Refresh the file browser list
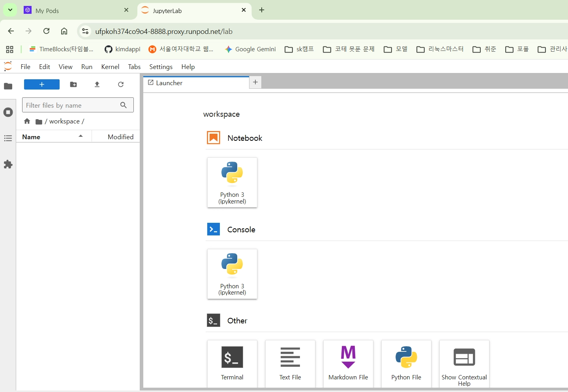 121,84
